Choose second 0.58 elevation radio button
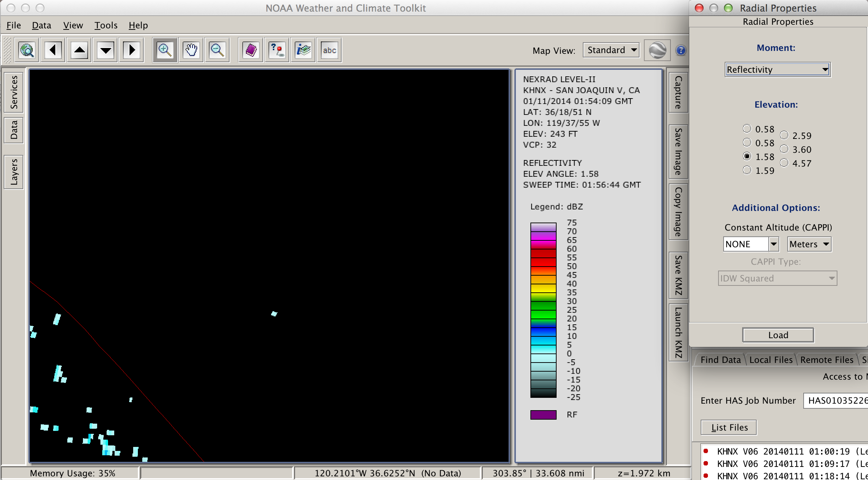 (747, 142)
